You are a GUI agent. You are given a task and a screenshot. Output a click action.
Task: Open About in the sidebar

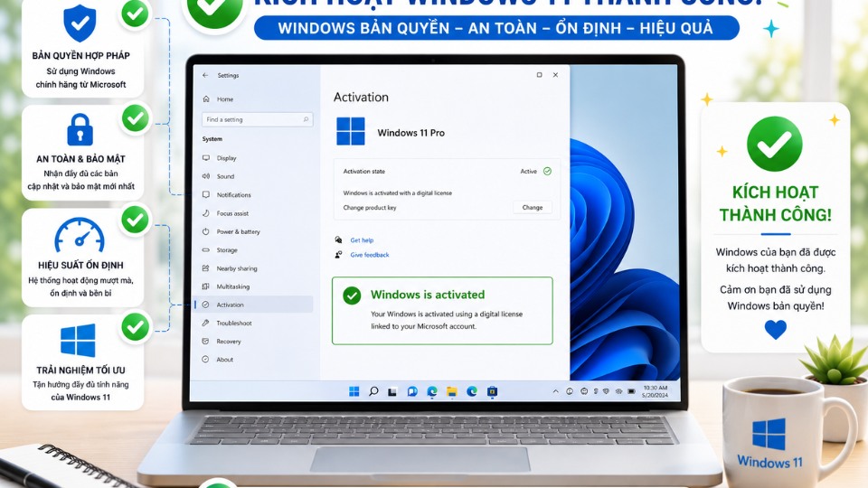coord(225,360)
